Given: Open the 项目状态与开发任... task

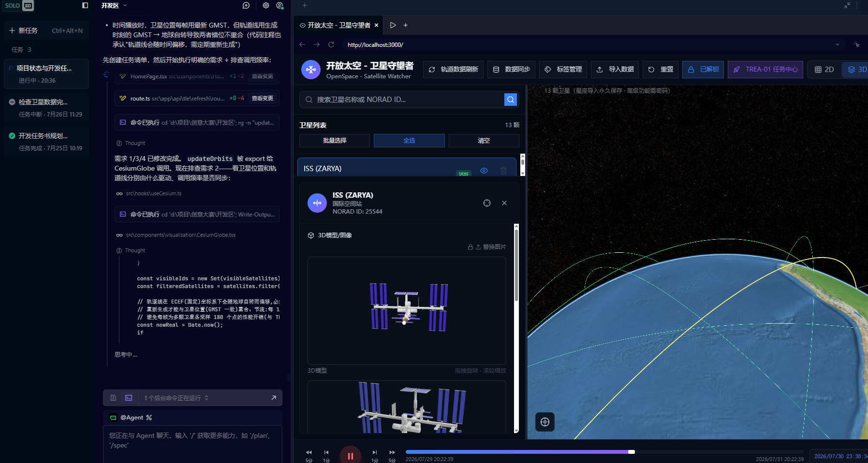Looking at the screenshot, I should 46,73.
